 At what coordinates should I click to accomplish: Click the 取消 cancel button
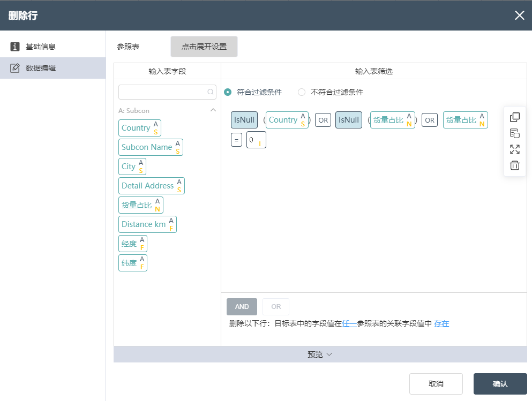pyautogui.click(x=436, y=384)
